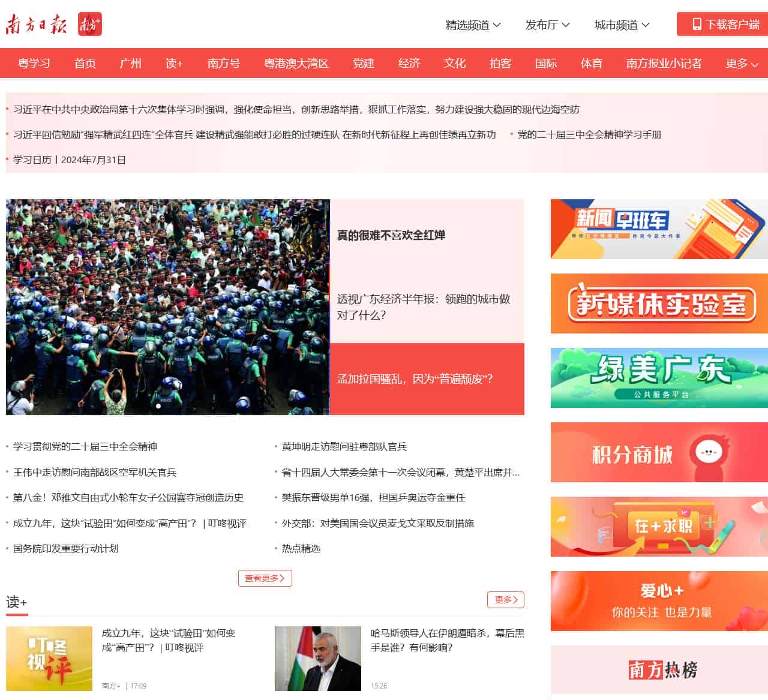Image resolution: width=768 pixels, height=700 pixels.
Task: Select the 体育 navigation tab
Action: 591,63
